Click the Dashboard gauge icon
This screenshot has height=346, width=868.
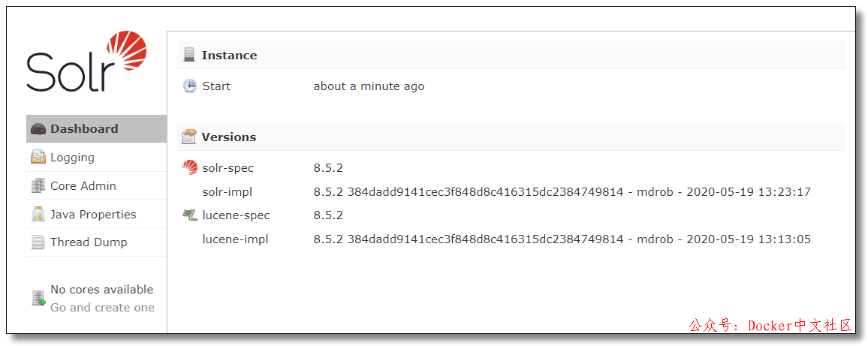point(38,129)
